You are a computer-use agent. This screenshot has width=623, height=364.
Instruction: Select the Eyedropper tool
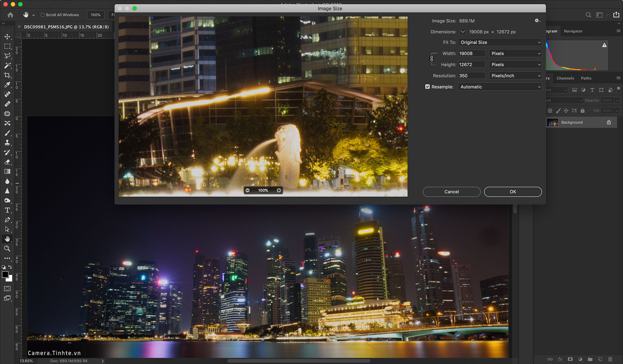7,85
